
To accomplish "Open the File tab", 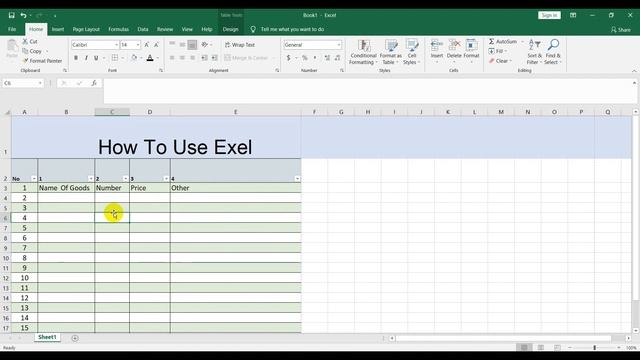I will [12, 29].
